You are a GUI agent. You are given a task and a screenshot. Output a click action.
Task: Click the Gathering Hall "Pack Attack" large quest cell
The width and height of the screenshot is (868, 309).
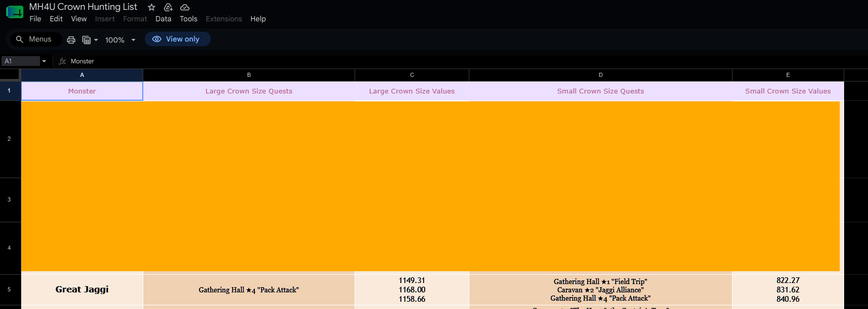point(249,290)
